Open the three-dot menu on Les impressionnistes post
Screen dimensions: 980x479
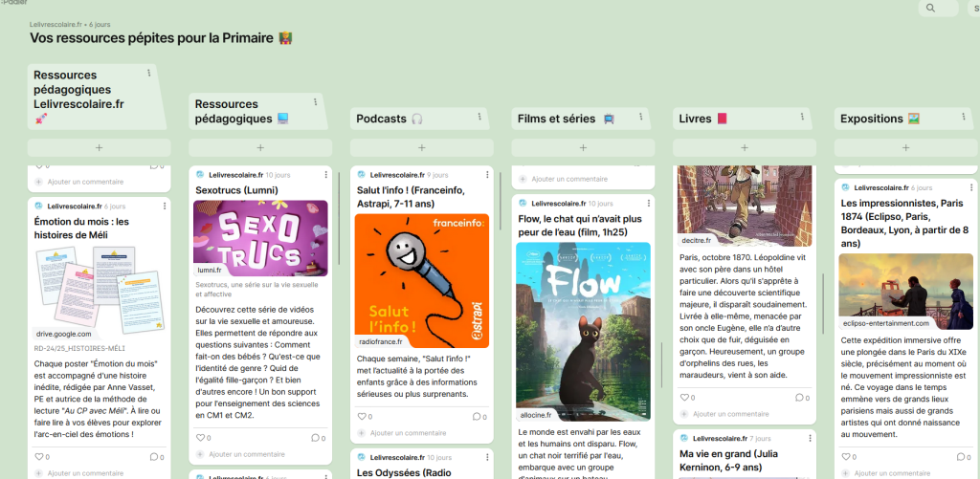click(x=964, y=188)
